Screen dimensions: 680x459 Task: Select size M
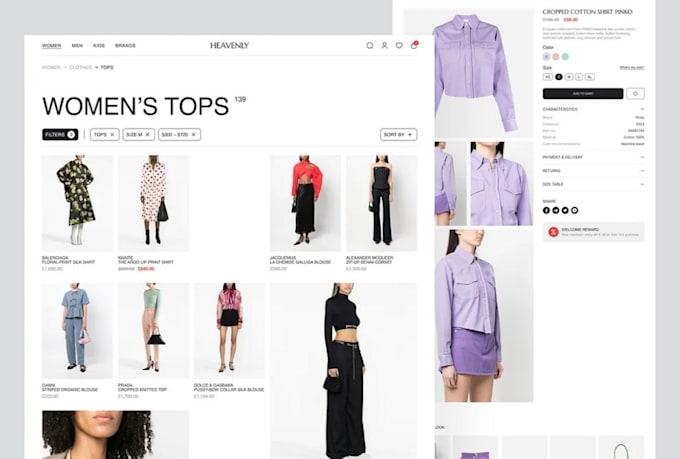569,77
